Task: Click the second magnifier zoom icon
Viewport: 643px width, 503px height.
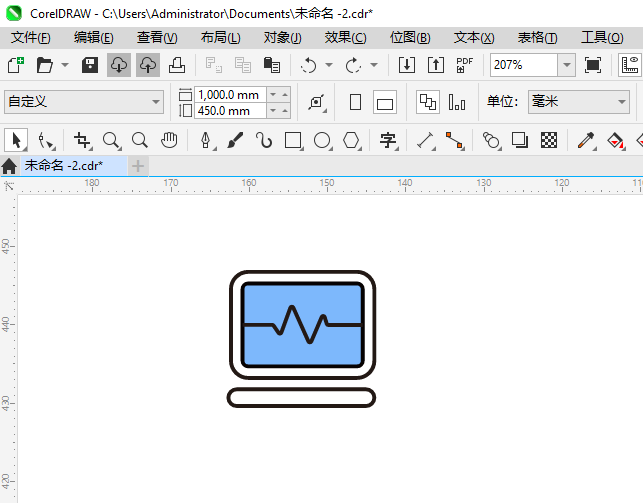Action: pos(140,140)
